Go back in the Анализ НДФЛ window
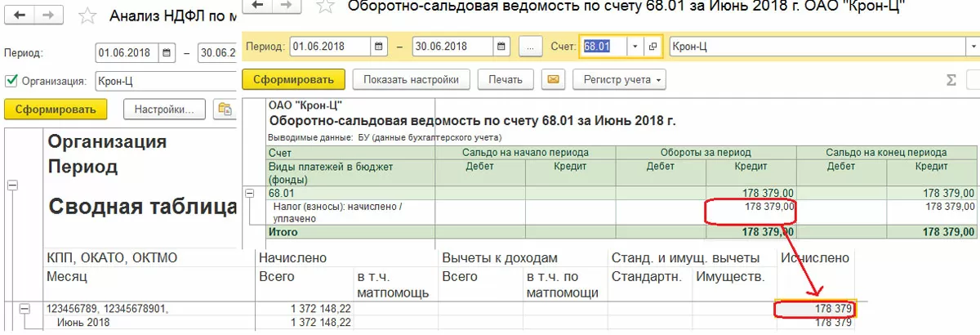This screenshot has width=980, height=335. (x=19, y=15)
